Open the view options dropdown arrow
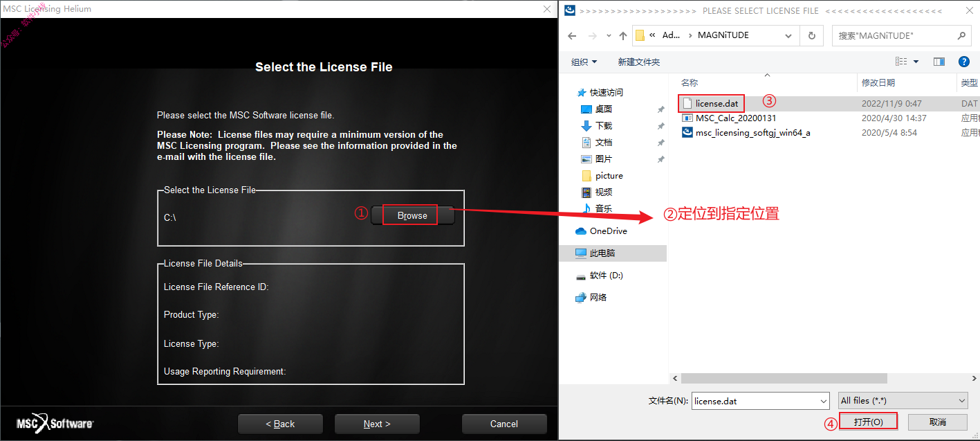This screenshot has height=441, width=980. 916,62
